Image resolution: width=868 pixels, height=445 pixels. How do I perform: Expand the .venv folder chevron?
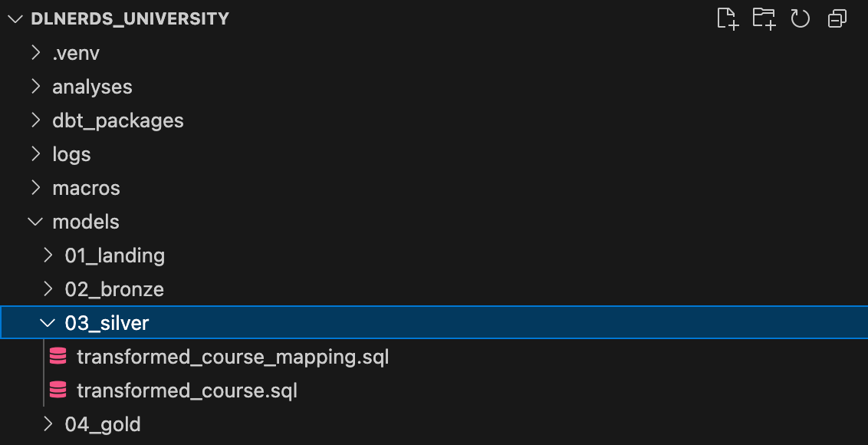click(36, 53)
